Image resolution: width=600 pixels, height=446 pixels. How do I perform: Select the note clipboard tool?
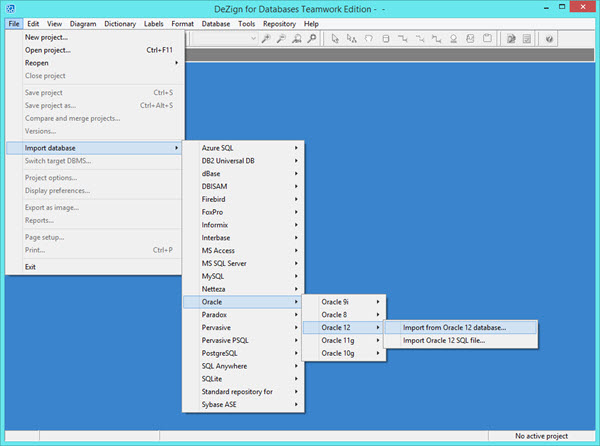pyautogui.click(x=487, y=39)
